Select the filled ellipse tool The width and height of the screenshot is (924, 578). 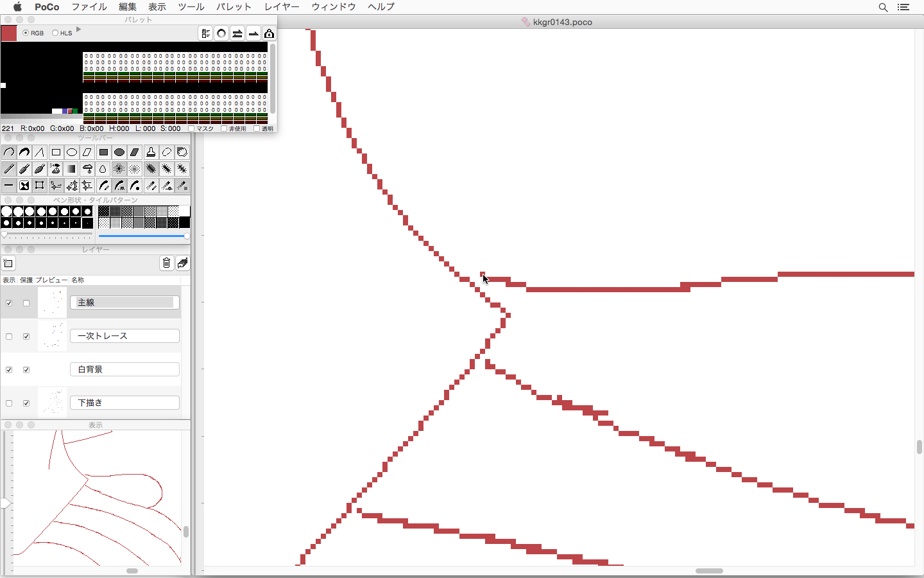click(119, 153)
